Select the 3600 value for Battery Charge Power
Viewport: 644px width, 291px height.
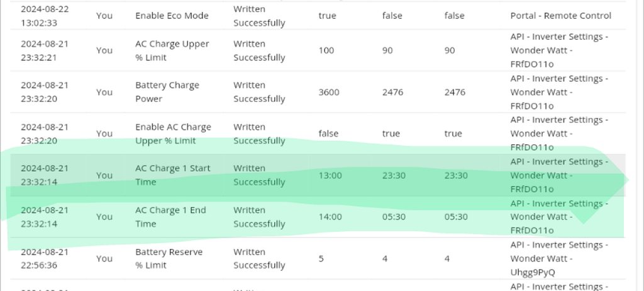329,92
